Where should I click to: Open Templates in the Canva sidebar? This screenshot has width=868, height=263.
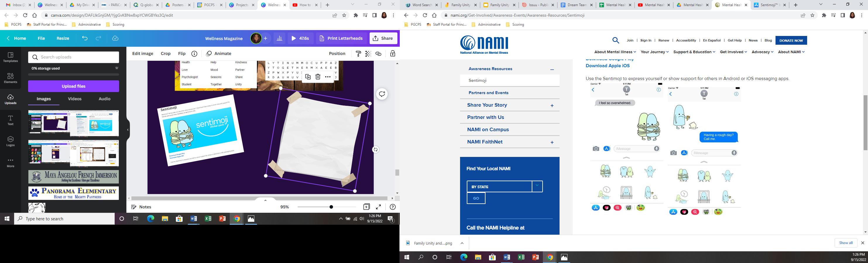tap(11, 57)
